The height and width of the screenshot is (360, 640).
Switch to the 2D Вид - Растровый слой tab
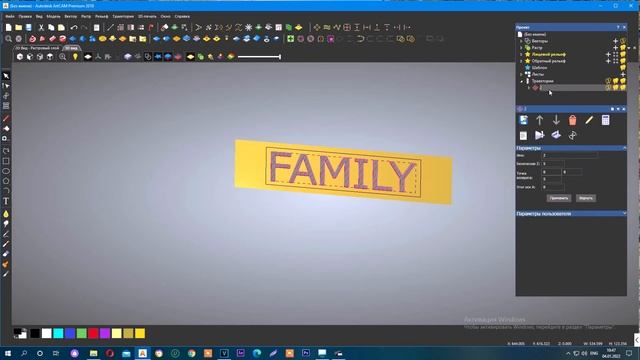pyautogui.click(x=38, y=48)
